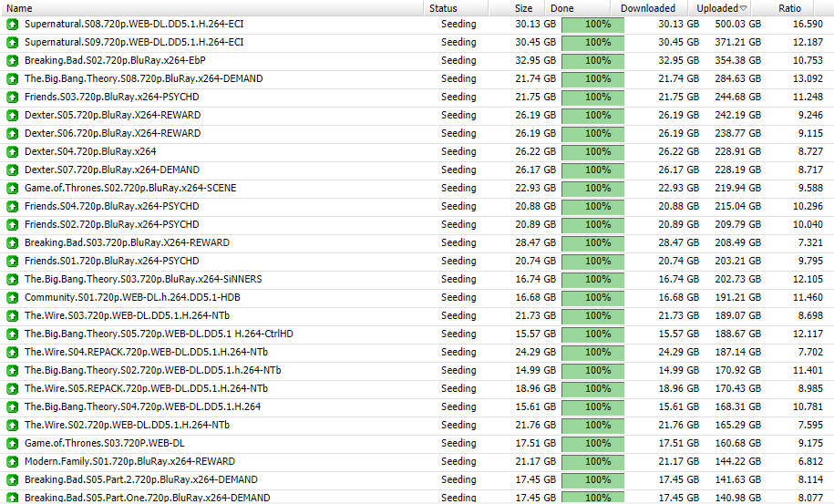Click the green arrow icon for Friends.S03

(x=12, y=98)
